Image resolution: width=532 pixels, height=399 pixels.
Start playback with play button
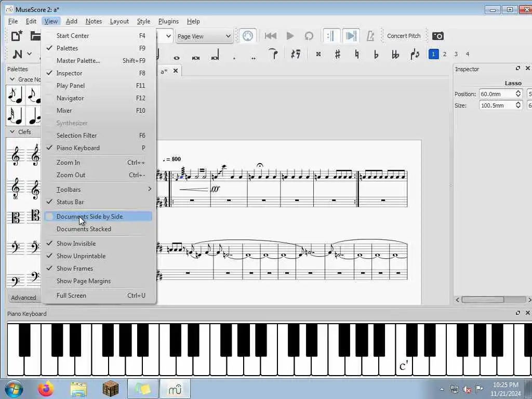290,36
